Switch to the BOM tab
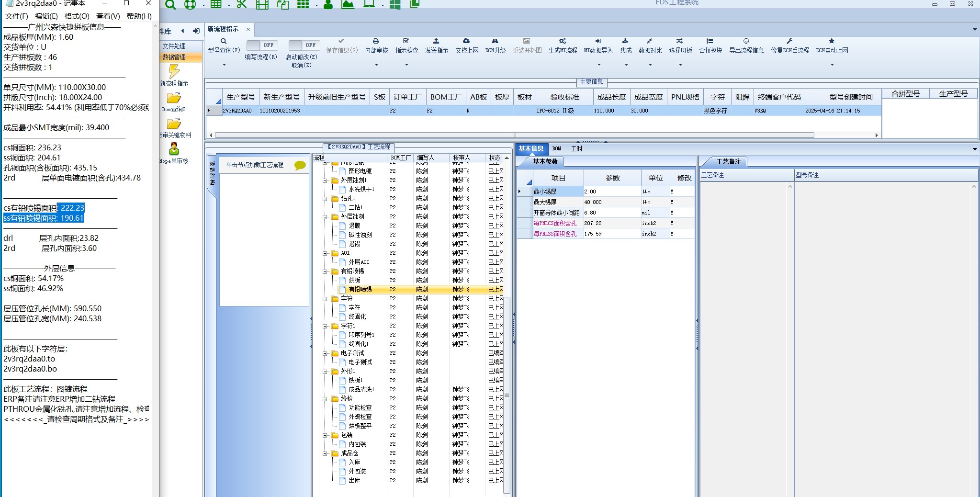The image size is (980, 497). coord(556,149)
